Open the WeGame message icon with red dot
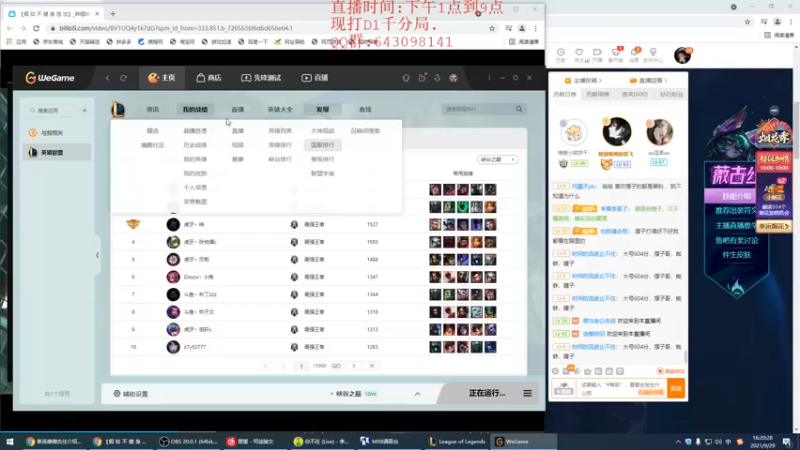 pos(422,78)
